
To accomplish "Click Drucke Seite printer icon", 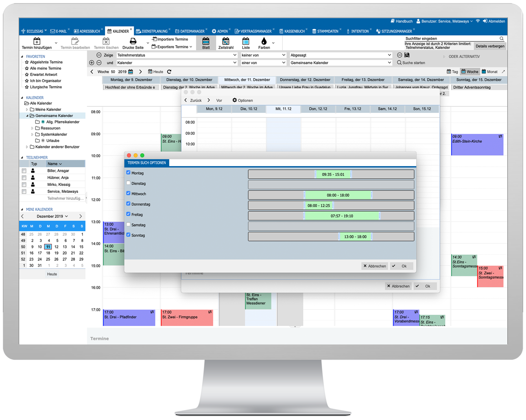I will tap(133, 41).
